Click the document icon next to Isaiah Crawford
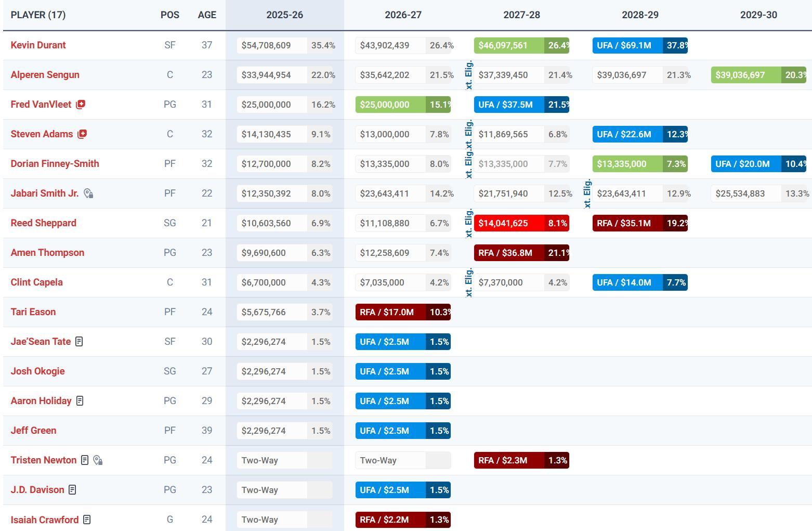This screenshot has width=812, height=531. coord(87,520)
